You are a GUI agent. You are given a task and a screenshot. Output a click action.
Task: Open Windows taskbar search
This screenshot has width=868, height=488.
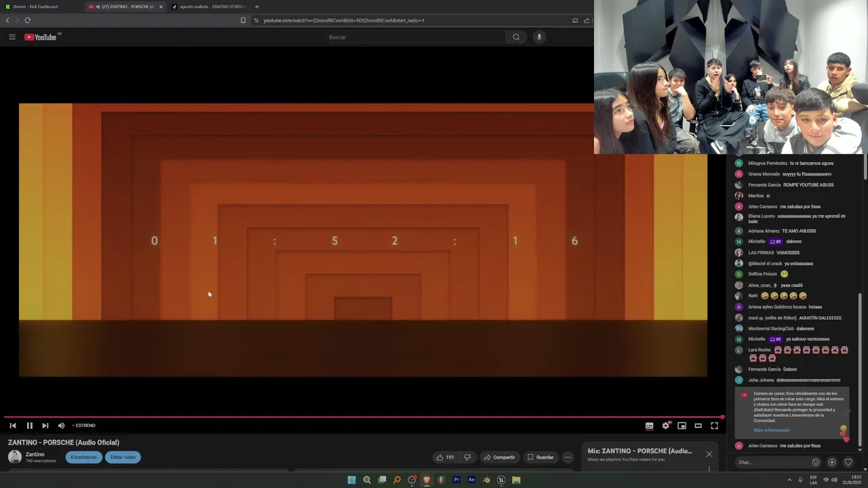[367, 480]
